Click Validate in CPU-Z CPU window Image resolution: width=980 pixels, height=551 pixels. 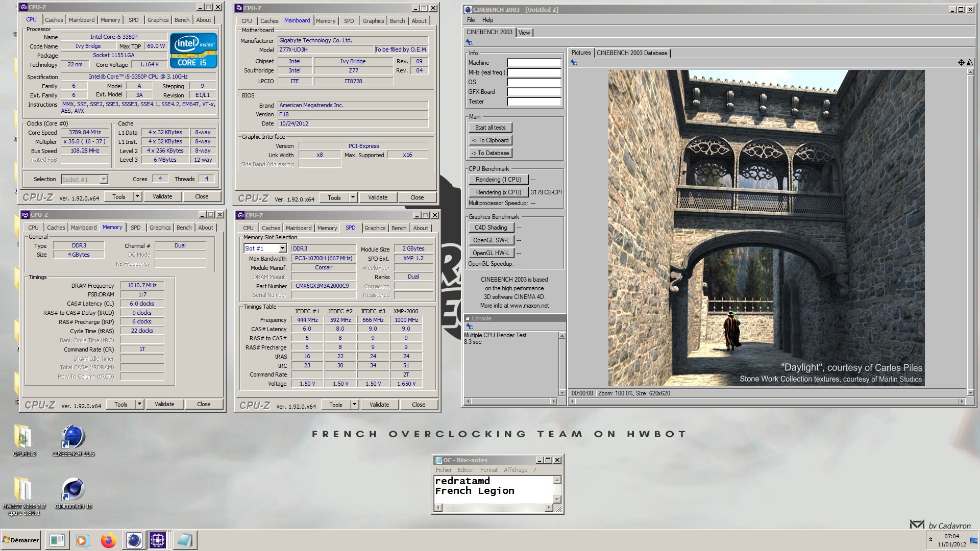(x=162, y=196)
